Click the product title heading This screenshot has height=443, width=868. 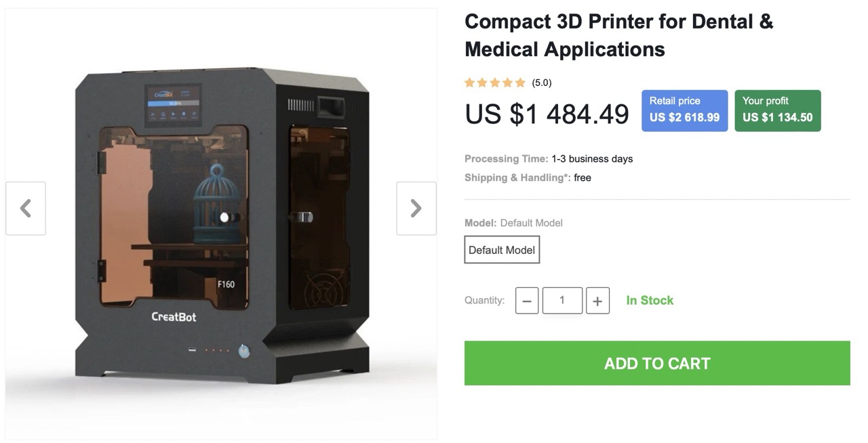618,35
